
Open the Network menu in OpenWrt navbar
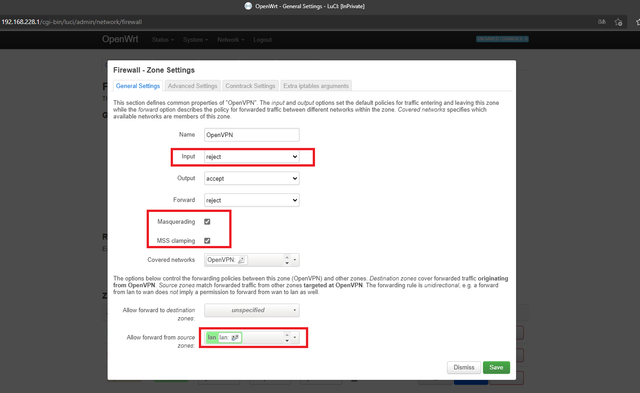(x=230, y=40)
